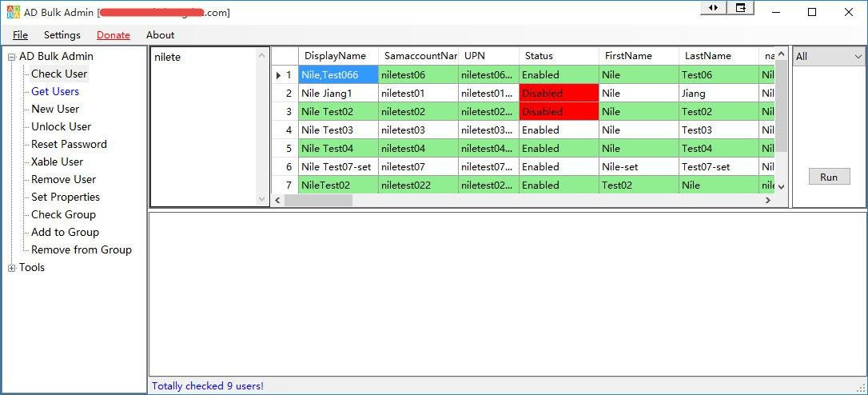Select Set Properties in the tree
The height and width of the screenshot is (395, 868).
click(x=66, y=197)
